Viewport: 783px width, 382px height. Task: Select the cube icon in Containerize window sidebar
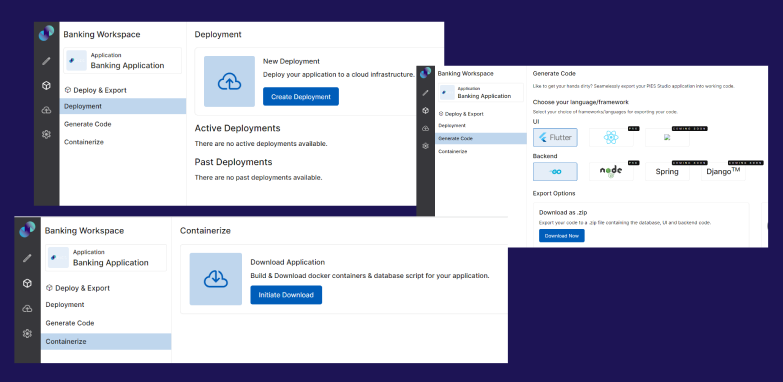click(27, 284)
